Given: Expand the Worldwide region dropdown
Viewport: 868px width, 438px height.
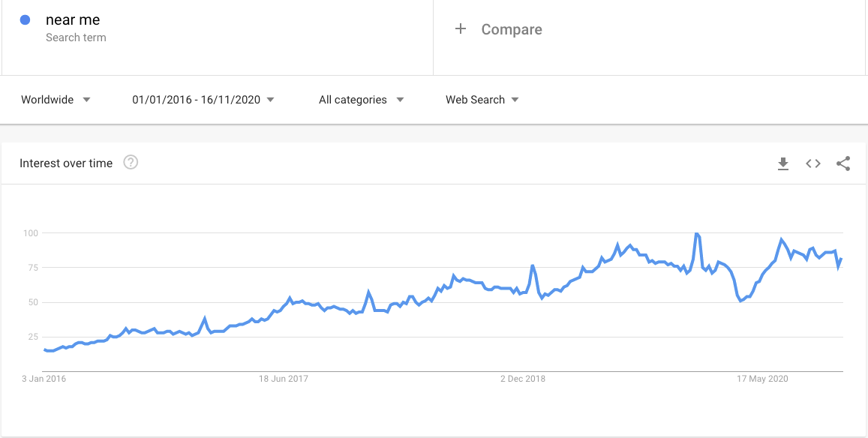Looking at the screenshot, I should pyautogui.click(x=56, y=100).
